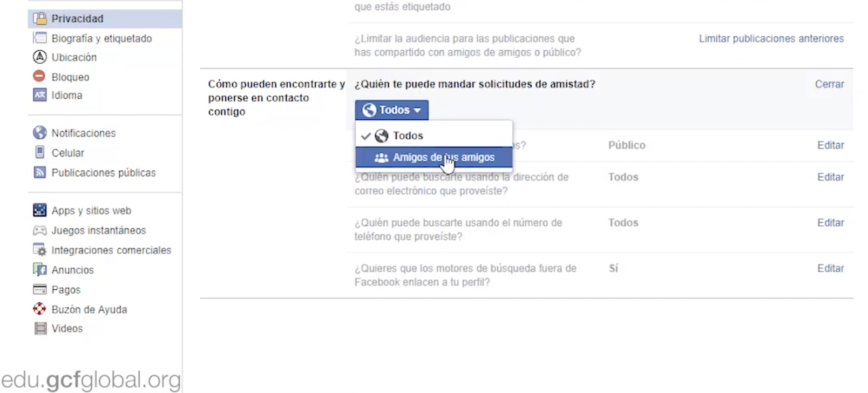Click the question about número de teléfono
This screenshot has width=868, height=393.
click(x=458, y=229)
